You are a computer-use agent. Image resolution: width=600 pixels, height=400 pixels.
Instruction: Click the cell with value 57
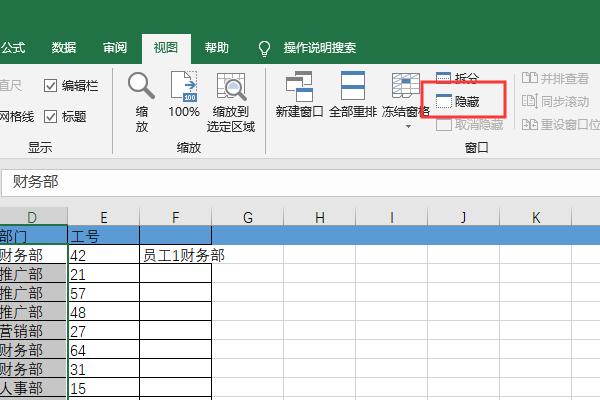pos(103,293)
